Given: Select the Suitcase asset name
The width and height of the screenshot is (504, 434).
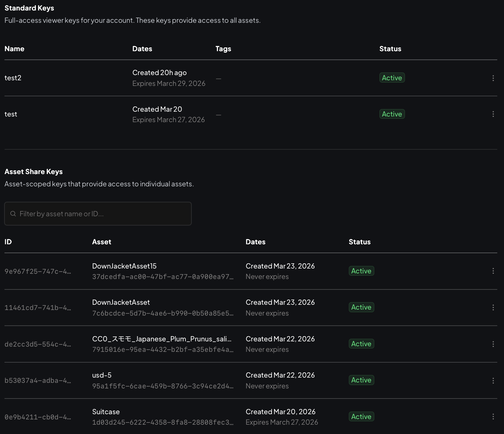Looking at the screenshot, I should click(106, 411).
